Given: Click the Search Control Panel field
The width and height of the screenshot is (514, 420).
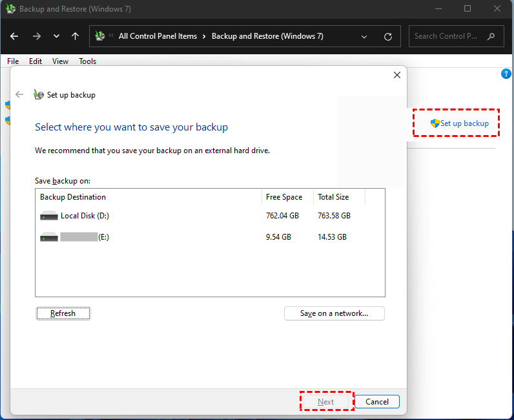Looking at the screenshot, I should (456, 36).
